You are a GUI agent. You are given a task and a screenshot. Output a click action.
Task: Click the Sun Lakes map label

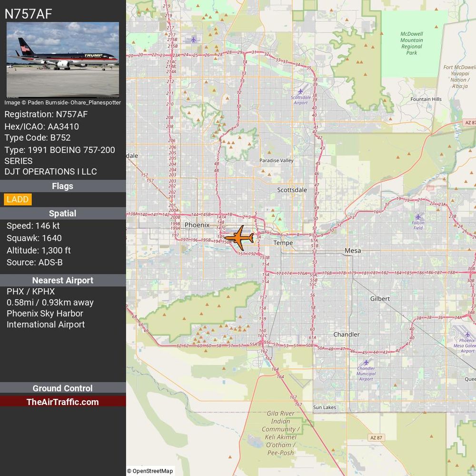click(x=325, y=407)
